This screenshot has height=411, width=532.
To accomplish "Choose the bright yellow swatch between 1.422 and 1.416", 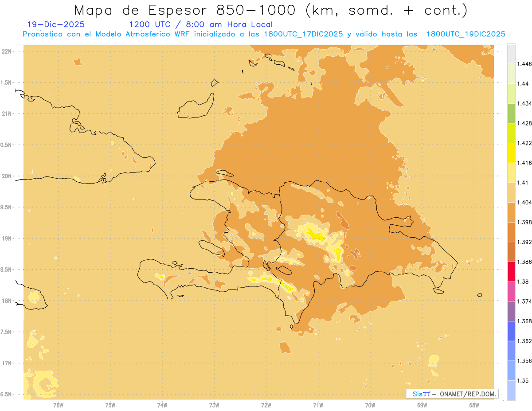I will pyautogui.click(x=511, y=153).
